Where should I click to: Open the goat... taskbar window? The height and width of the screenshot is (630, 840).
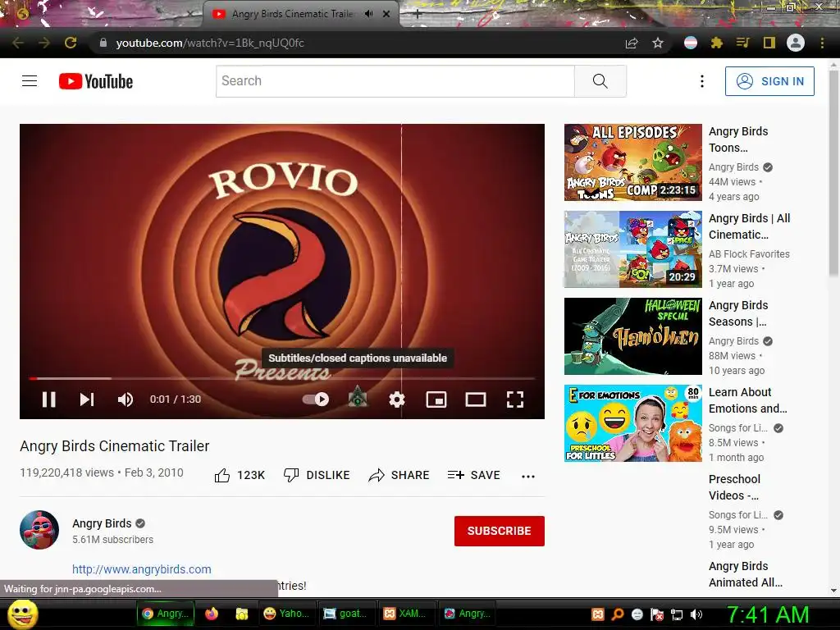click(346, 614)
